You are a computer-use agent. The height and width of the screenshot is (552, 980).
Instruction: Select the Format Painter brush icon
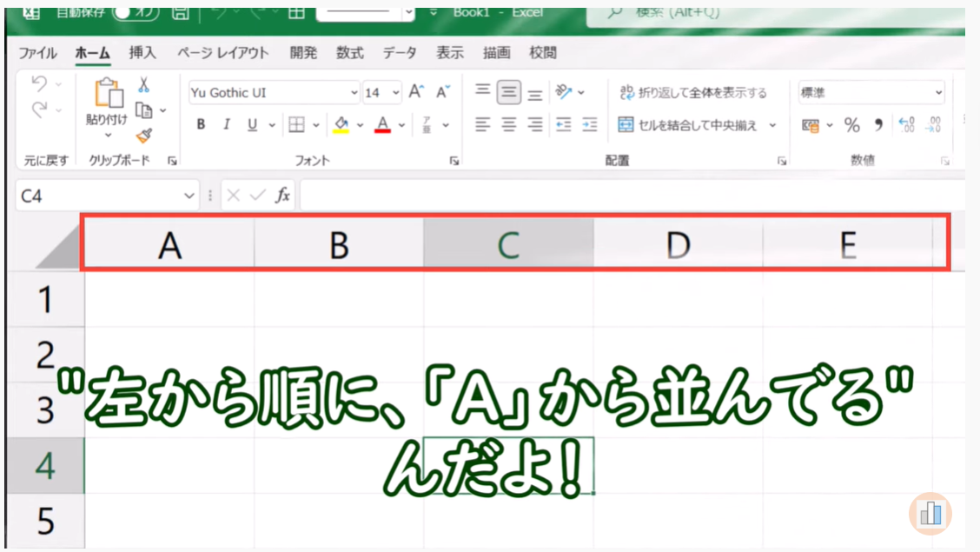(143, 135)
